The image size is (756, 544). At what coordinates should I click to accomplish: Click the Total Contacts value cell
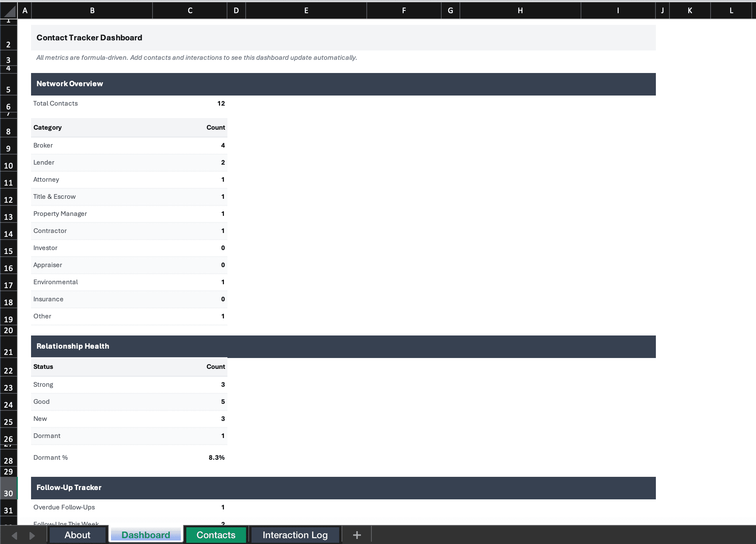[x=190, y=103]
